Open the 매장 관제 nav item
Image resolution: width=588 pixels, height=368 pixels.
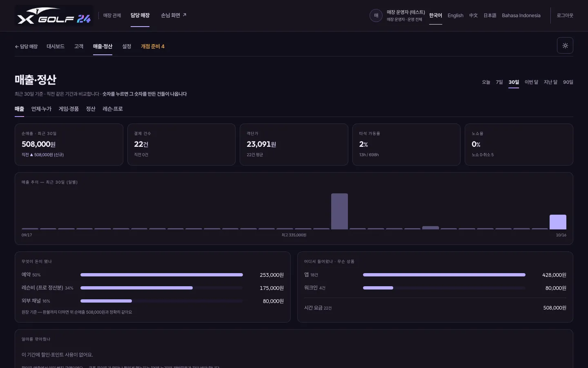click(112, 16)
